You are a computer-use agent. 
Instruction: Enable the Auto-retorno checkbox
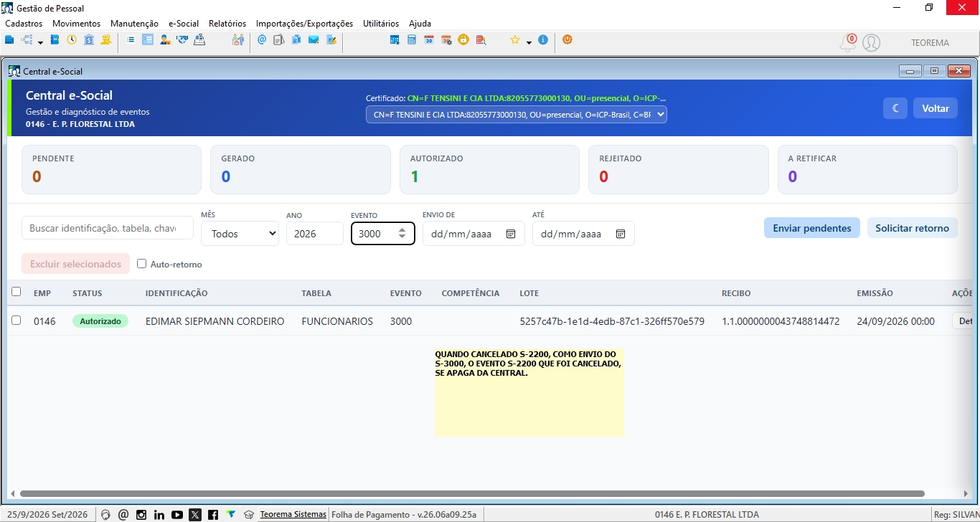pos(142,264)
